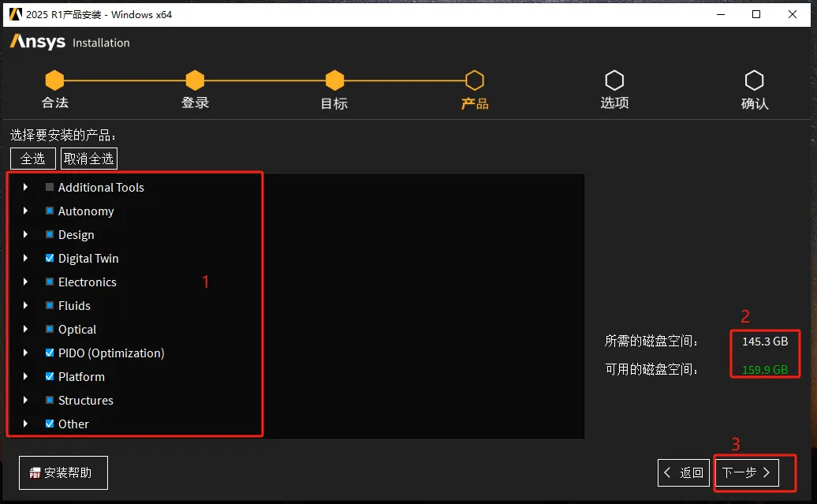
Task: Expand the Autonomy product group
Action: [x=25, y=211]
